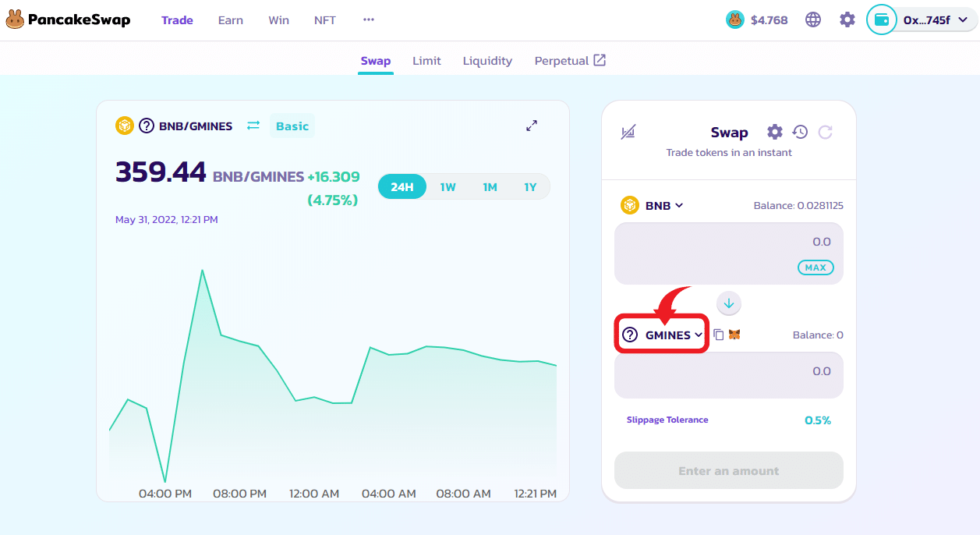Click the GMINES Balance: 0 text
The image size is (980, 535).
click(x=818, y=335)
